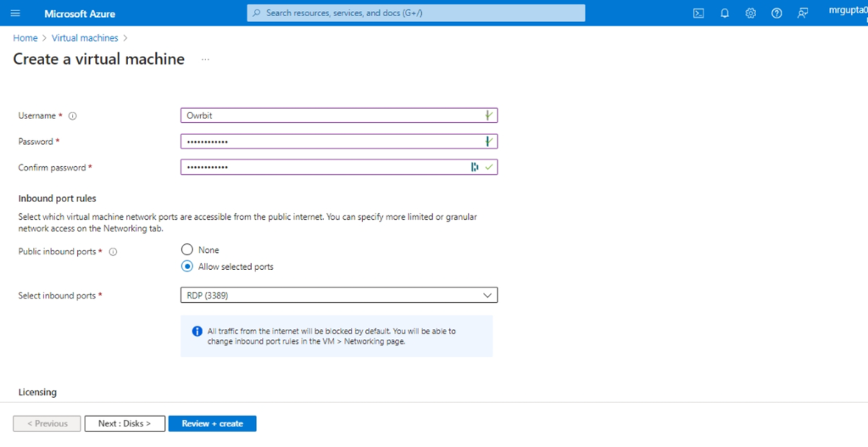Screen dimensions: 868x447
Task: Open the notifications bell
Action: pos(725,14)
